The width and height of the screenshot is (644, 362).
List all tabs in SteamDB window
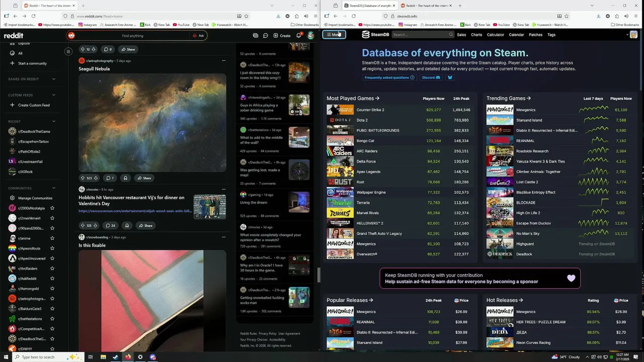[593, 6]
